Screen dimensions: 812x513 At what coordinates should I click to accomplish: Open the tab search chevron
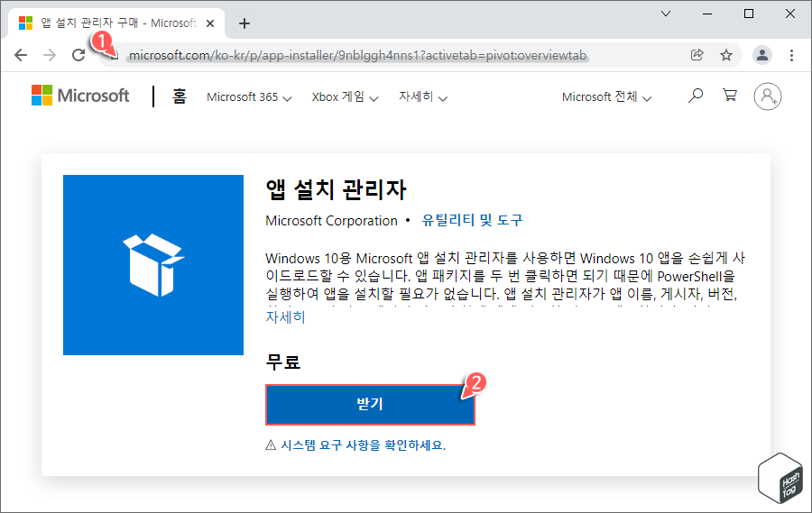point(666,14)
